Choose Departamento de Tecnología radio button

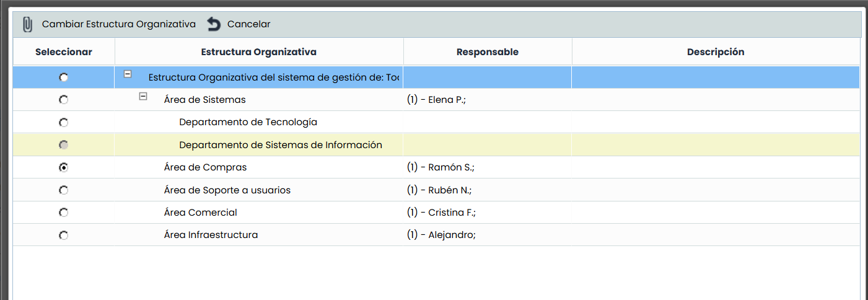tap(64, 123)
